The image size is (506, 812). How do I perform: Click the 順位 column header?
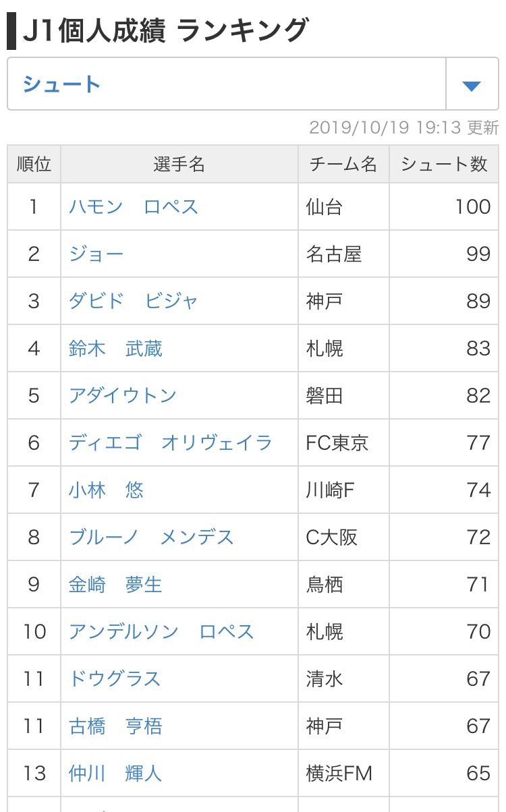[34, 164]
